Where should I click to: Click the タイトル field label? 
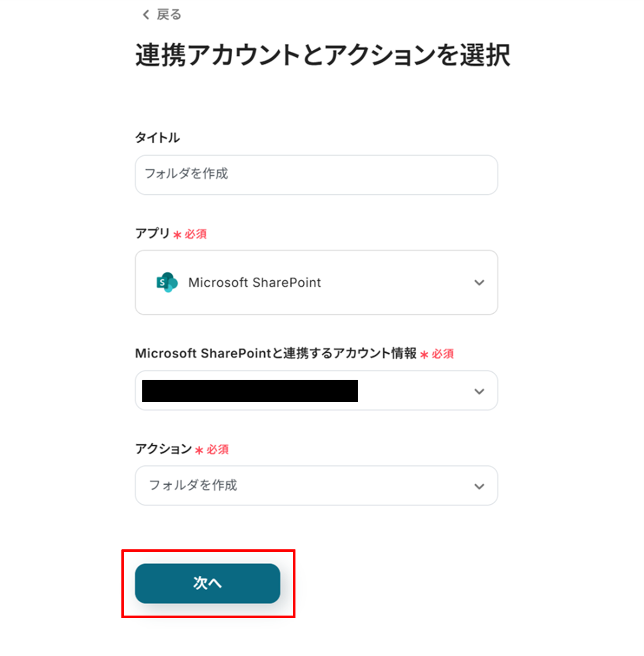[158, 138]
